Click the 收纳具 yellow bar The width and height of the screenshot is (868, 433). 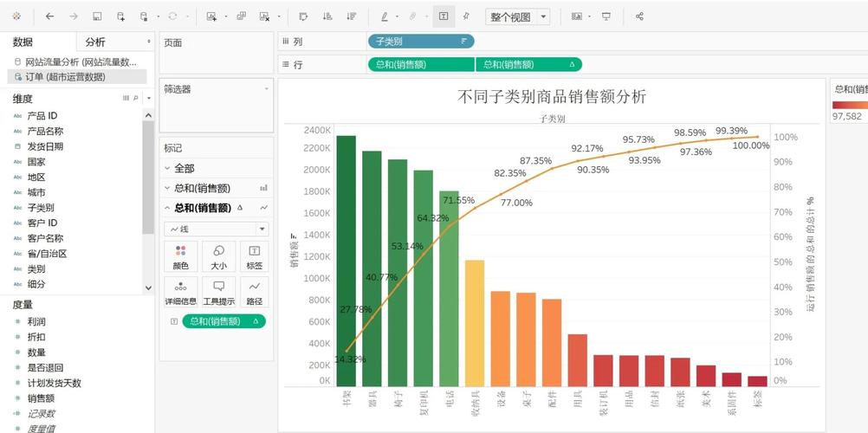(x=475, y=323)
